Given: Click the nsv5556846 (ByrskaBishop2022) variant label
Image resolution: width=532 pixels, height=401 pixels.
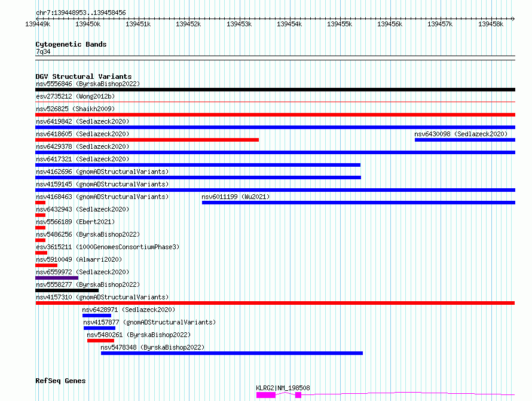Looking at the screenshot, I should [x=88, y=84].
